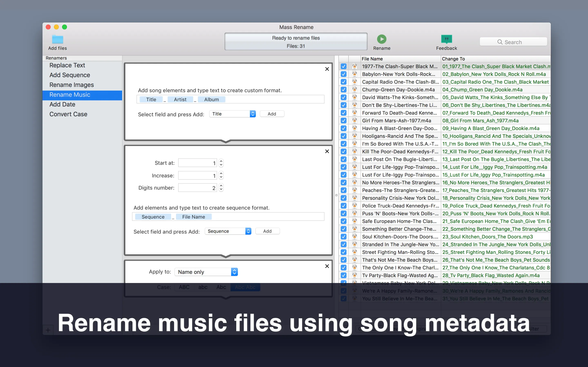Expand the Apply to Name only dropdown
Image resolution: width=588 pixels, height=367 pixels.
click(x=206, y=272)
